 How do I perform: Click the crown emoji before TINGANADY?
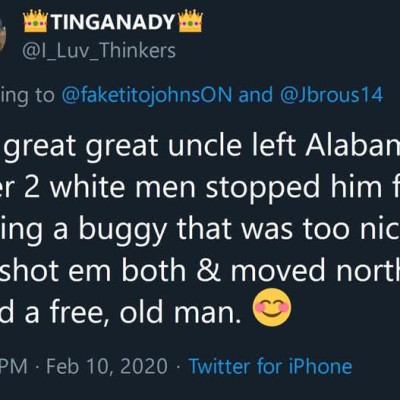click(x=36, y=21)
